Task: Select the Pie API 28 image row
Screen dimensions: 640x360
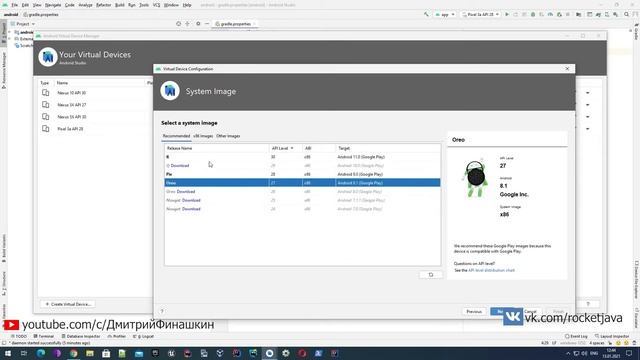Action: click(x=302, y=174)
